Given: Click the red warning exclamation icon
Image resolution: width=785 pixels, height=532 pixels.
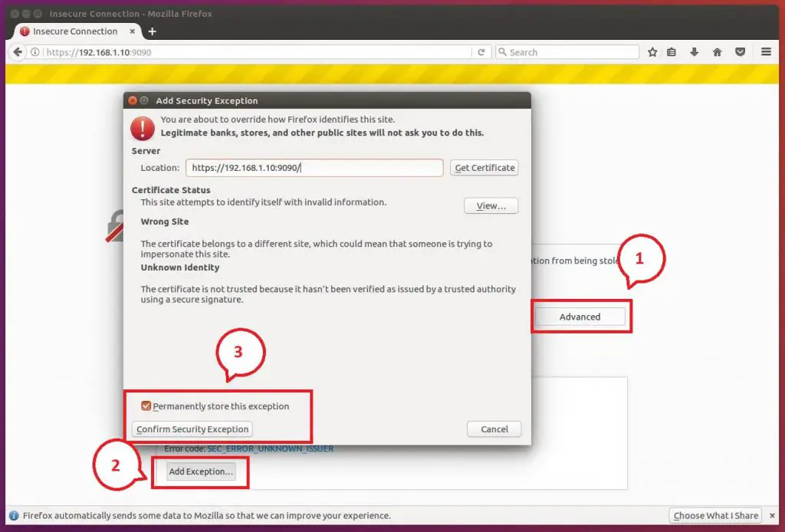Looking at the screenshot, I should [142, 128].
